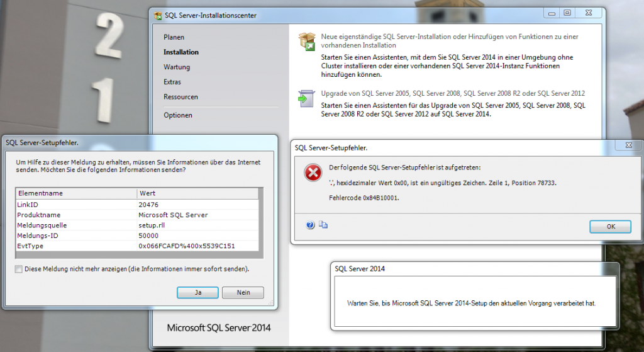Click the value 'Microsoft SQL Server' in table
The width and height of the screenshot is (644, 352).
tap(173, 215)
